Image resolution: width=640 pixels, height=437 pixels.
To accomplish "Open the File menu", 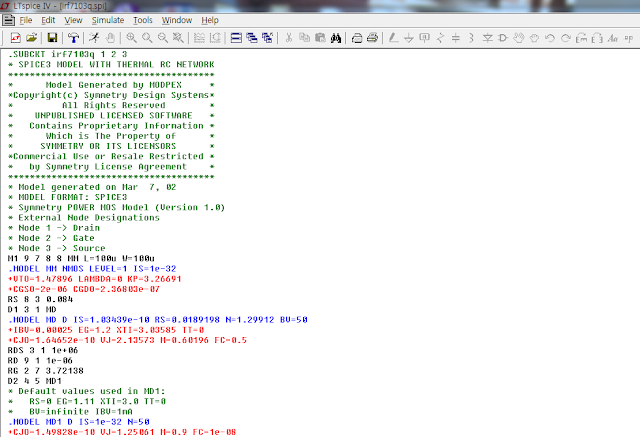I will click(x=26, y=20).
